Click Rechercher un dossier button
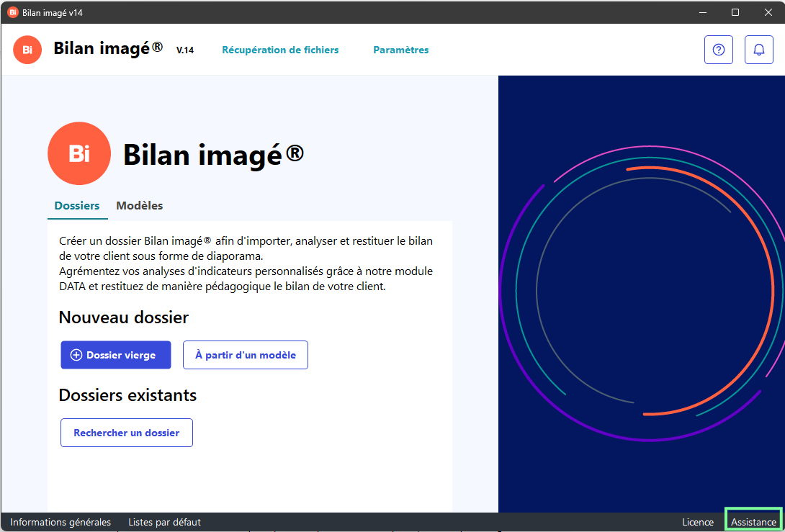 127,433
